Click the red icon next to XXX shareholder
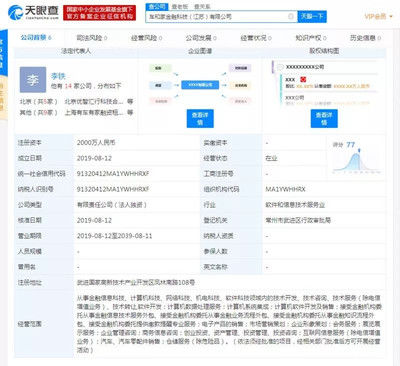400x366 pixels. pyautogui.click(x=303, y=79)
